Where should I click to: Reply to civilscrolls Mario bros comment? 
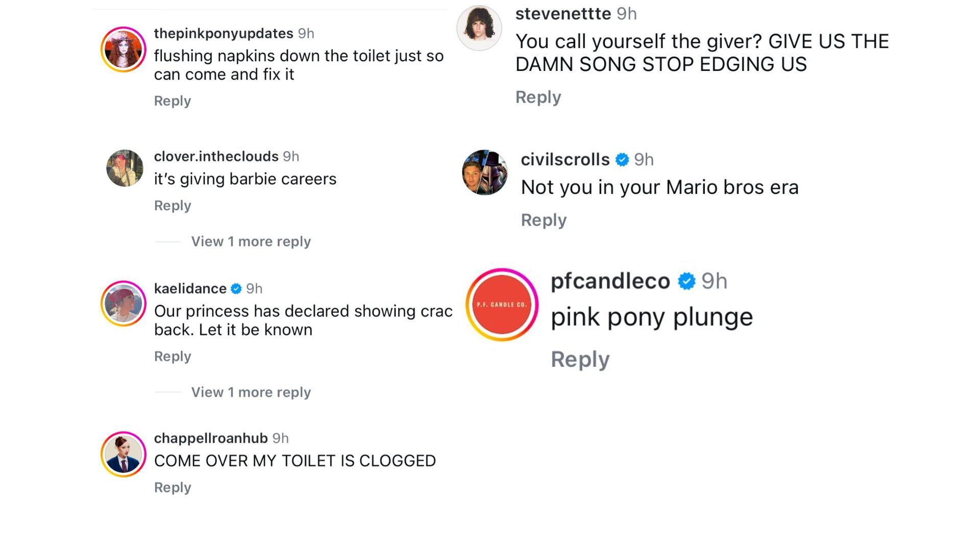tap(544, 220)
